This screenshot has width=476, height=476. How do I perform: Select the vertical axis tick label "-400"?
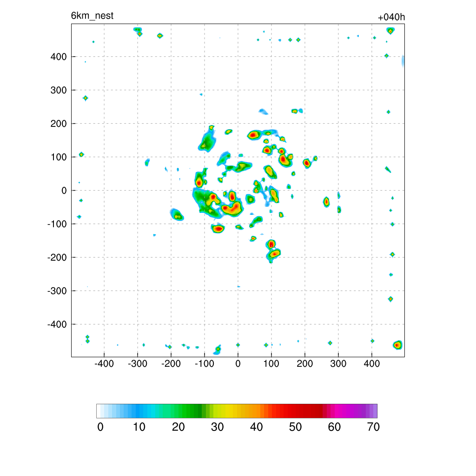pos(57,324)
